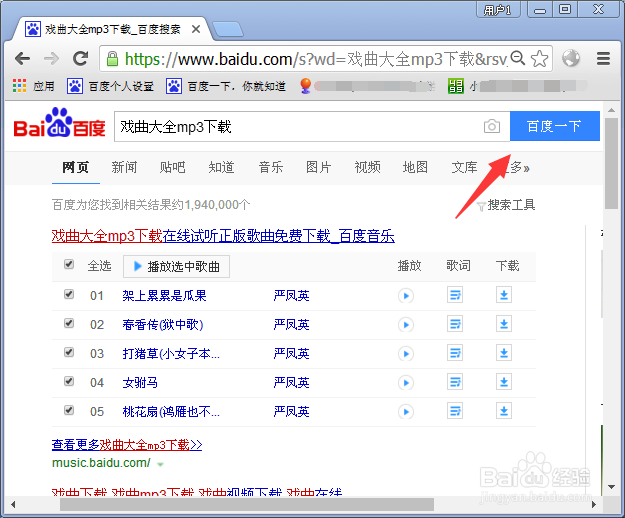Image resolution: width=625 pixels, height=518 pixels.
Task: Click the zoom magnifier icon in address bar
Action: coord(517,58)
